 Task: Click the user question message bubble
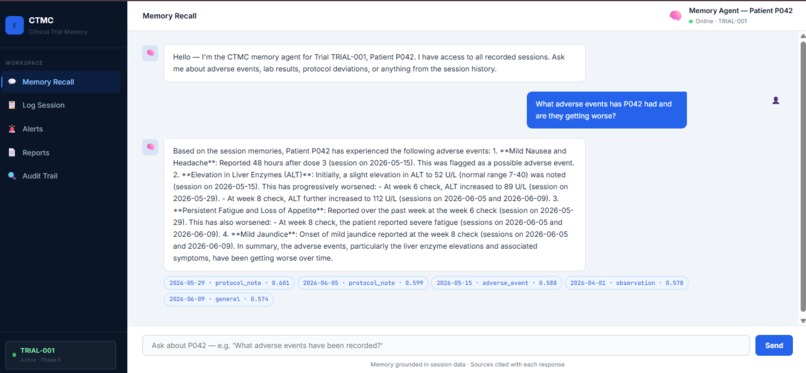pyautogui.click(x=607, y=110)
